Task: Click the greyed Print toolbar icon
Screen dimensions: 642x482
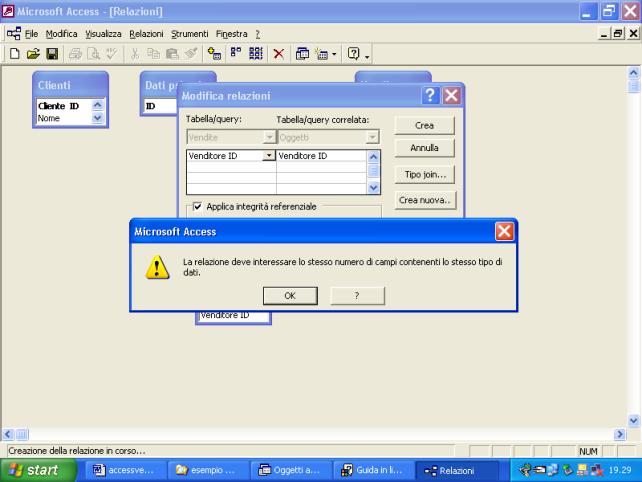Action: coord(75,54)
